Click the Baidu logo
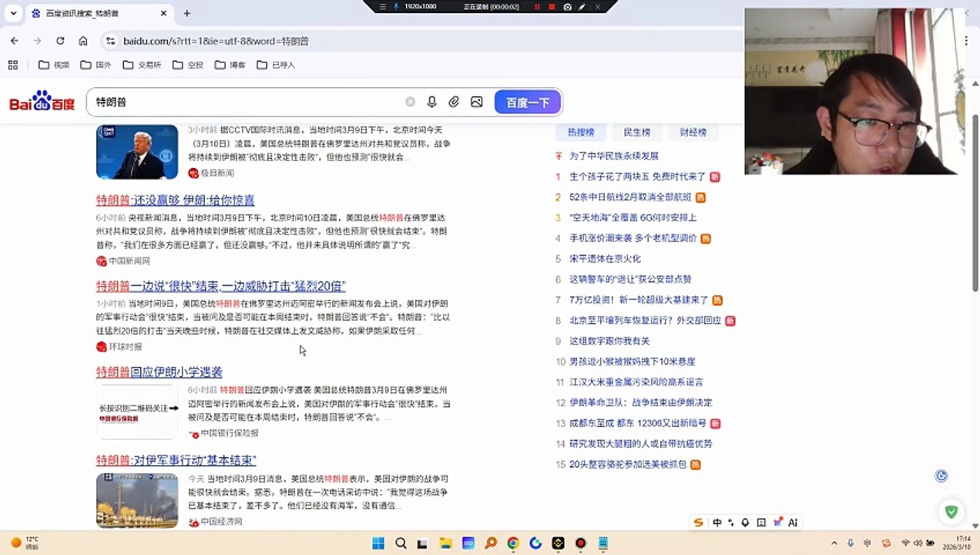 point(42,102)
